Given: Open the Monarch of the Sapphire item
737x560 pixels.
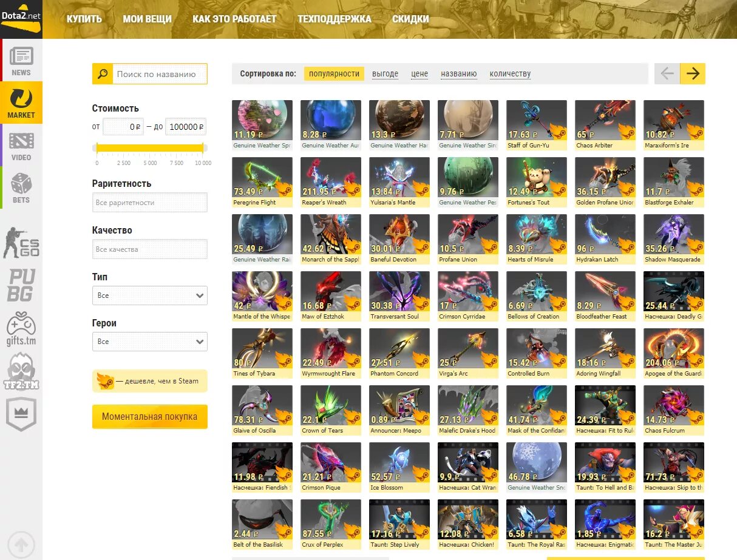Looking at the screenshot, I should click(331, 239).
